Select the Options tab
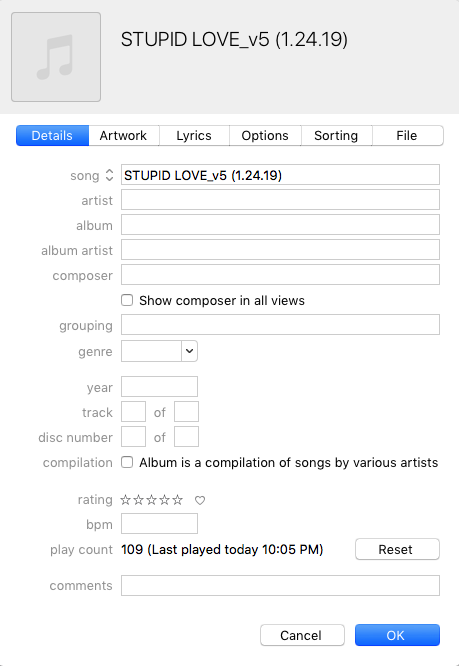 click(x=265, y=135)
